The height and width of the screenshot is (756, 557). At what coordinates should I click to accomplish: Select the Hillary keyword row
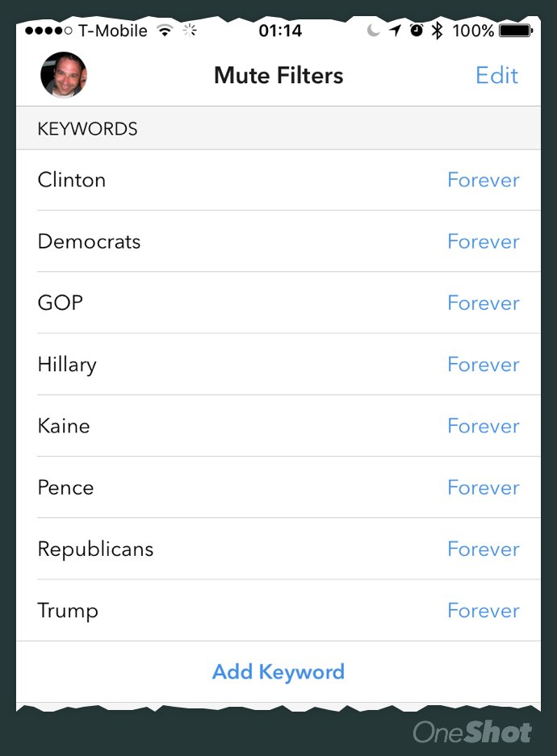[x=67, y=365]
